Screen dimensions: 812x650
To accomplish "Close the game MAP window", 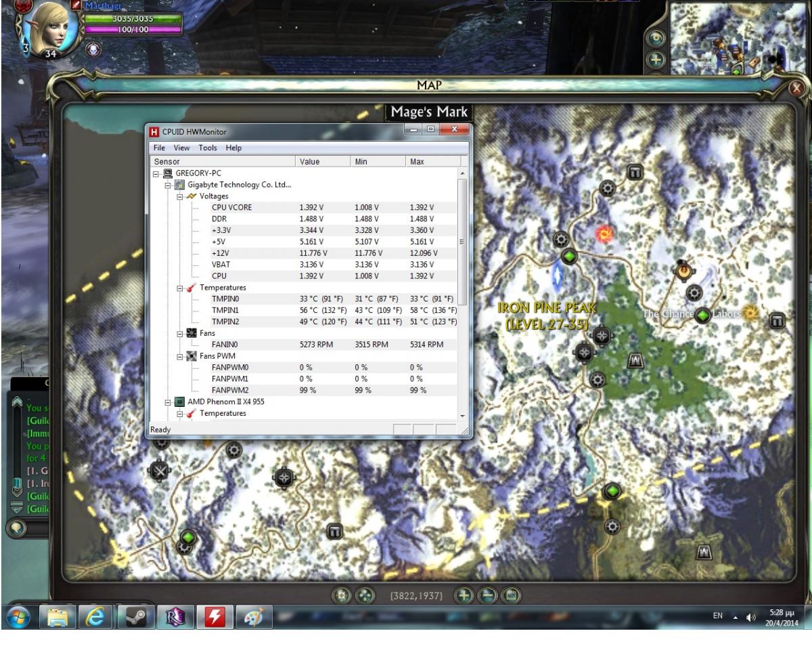I will pos(797,87).
